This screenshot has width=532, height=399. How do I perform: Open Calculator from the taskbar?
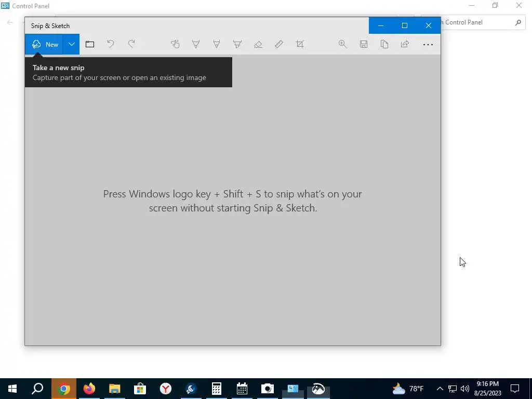point(217,389)
